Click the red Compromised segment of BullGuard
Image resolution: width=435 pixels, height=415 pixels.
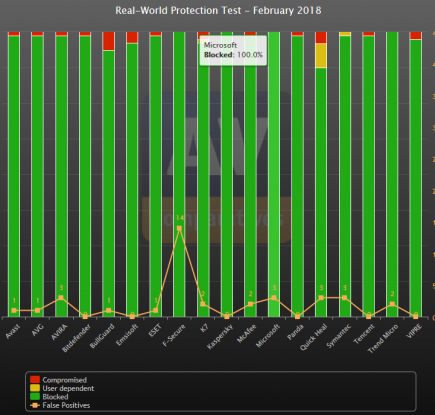coord(109,41)
